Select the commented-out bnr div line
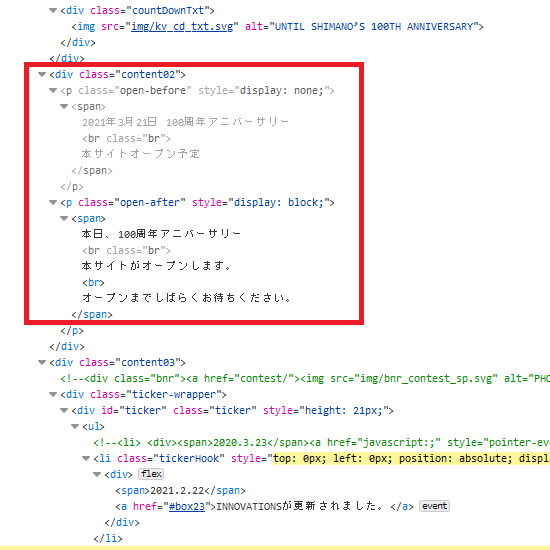The height and width of the screenshot is (550, 550). point(305,378)
